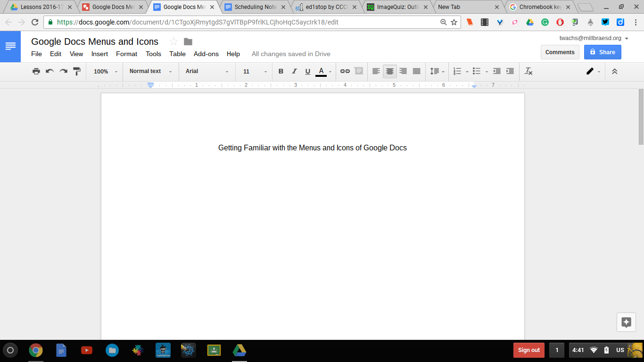The image size is (644, 362).
Task: Open Google Drive from the shelf
Action: pos(239,350)
